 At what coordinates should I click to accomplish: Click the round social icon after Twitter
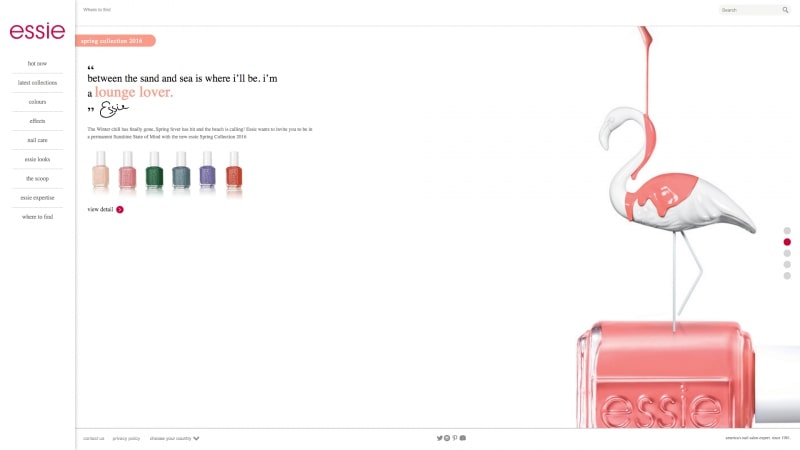coord(447,438)
